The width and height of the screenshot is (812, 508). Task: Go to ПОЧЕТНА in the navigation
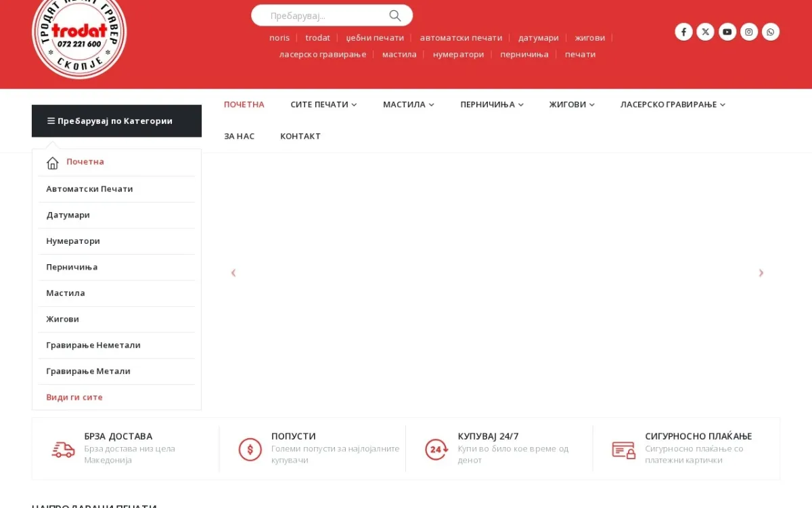(x=244, y=104)
